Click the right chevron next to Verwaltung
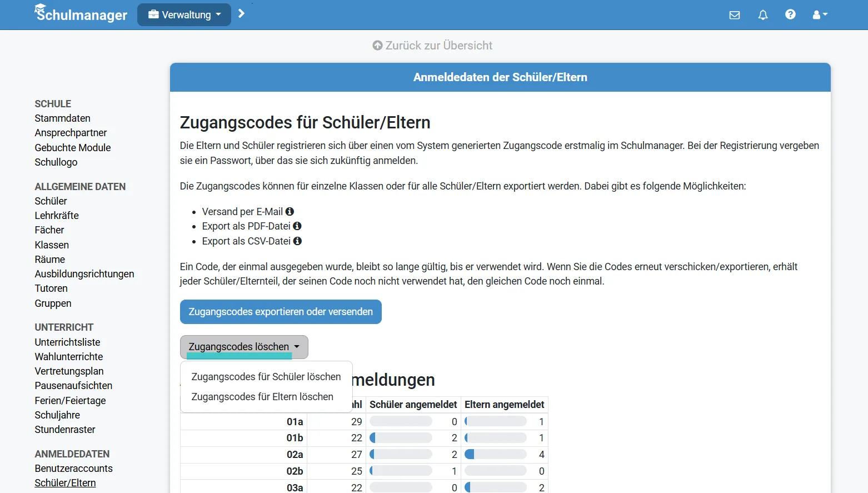The height and width of the screenshot is (493, 868). (241, 13)
